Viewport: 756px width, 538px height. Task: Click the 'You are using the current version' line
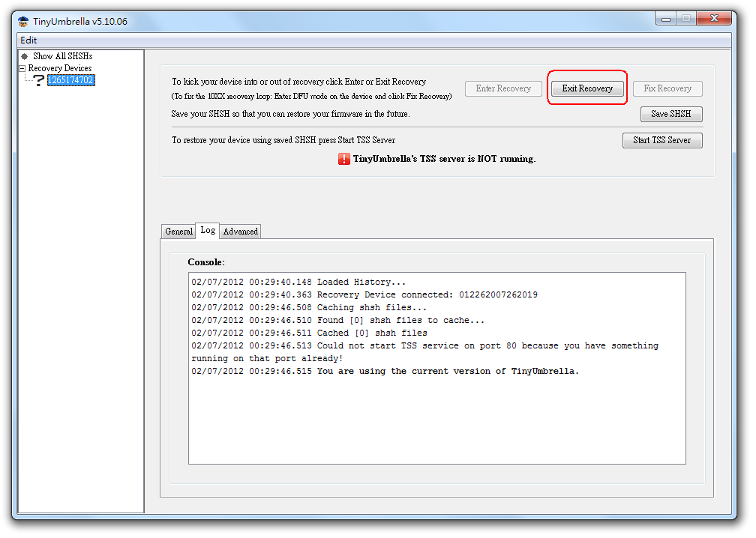coord(385,372)
